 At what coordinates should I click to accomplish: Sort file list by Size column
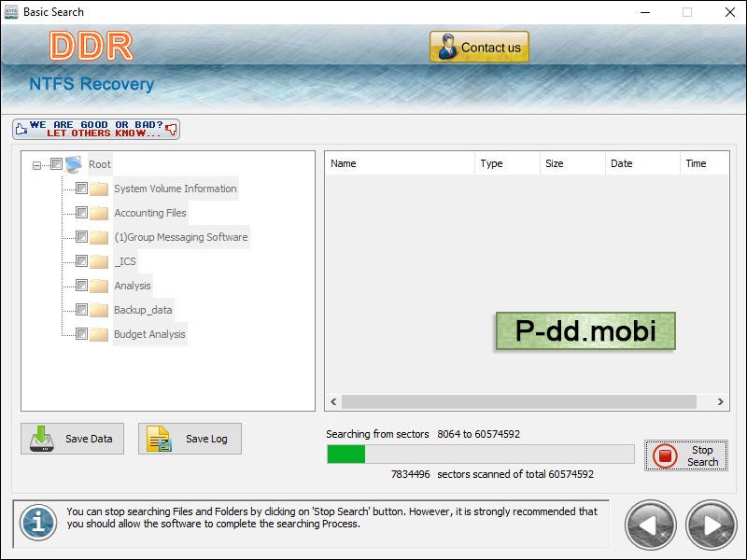click(x=571, y=163)
